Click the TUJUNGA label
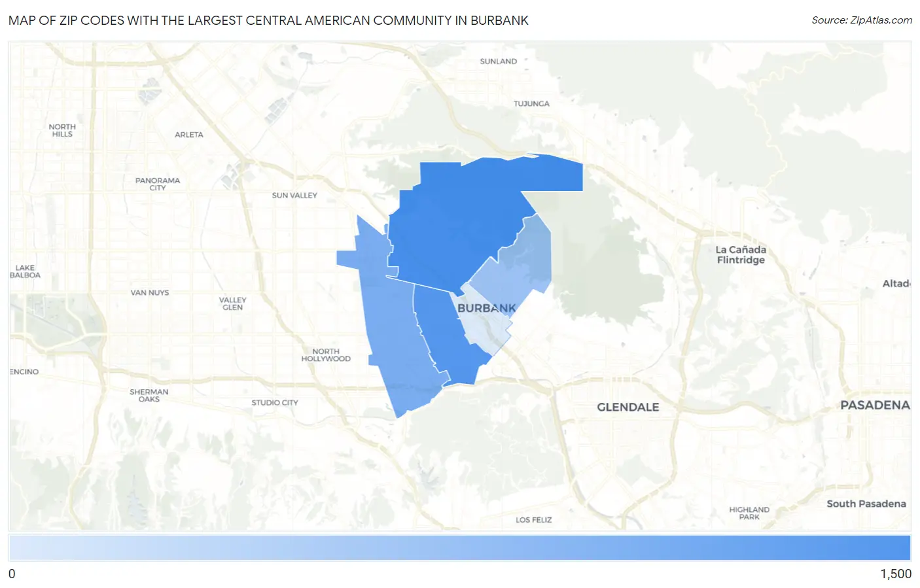Screen dimensions: 920x588 [x=531, y=104]
